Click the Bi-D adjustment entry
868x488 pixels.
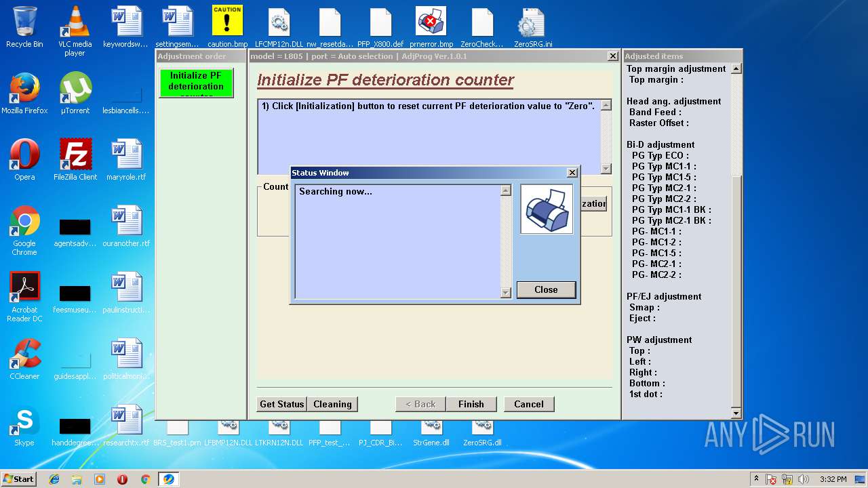tap(660, 144)
